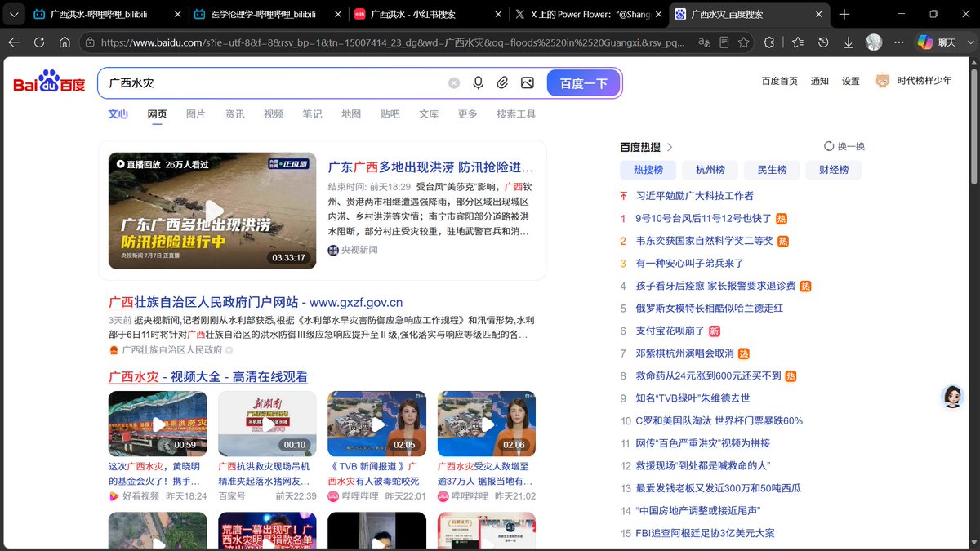Open the 设置 link in the header
The image size is (980, 551).
tap(851, 81)
